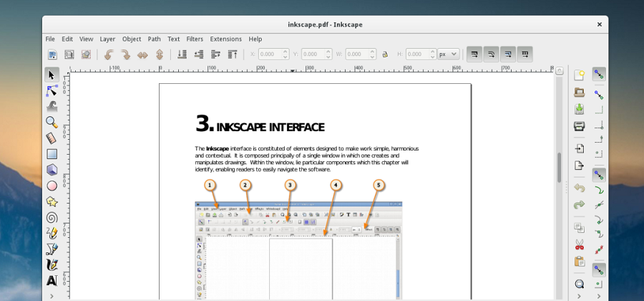Viewport: 644px width, 301px height.
Task: Select the Star polygon tool
Action: 52,201
